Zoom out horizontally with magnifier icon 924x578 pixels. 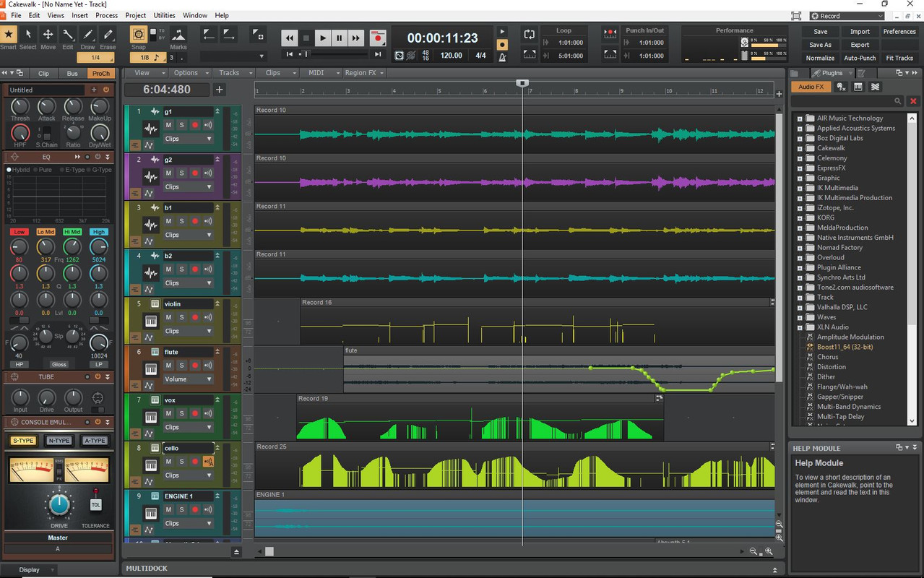(754, 551)
